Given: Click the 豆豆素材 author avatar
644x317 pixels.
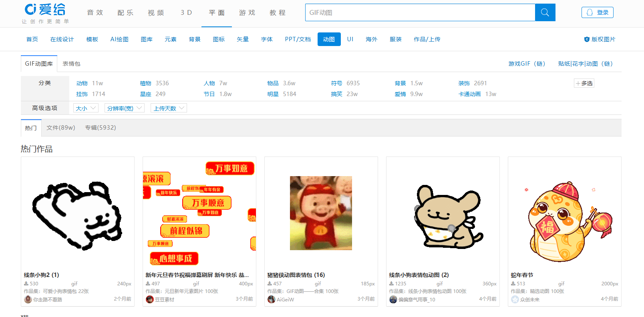Looking at the screenshot, I should tap(150, 299).
